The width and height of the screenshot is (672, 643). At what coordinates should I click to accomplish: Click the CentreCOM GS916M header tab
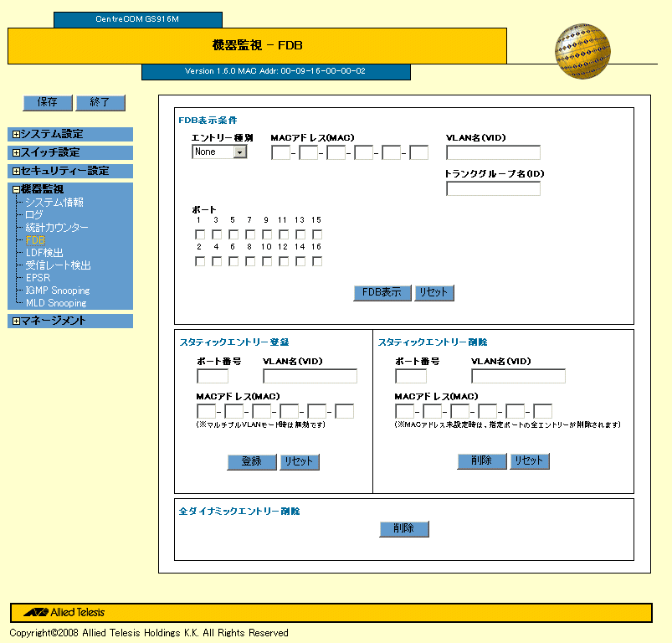[x=138, y=20]
